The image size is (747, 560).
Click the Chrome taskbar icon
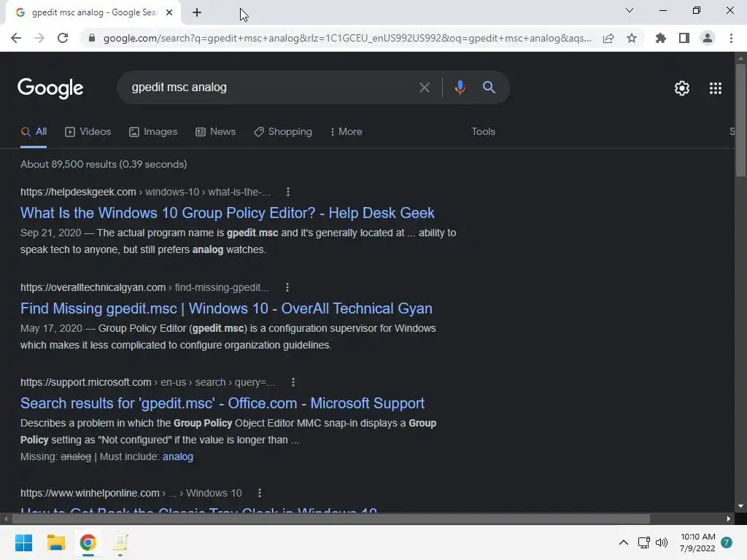coord(88,542)
